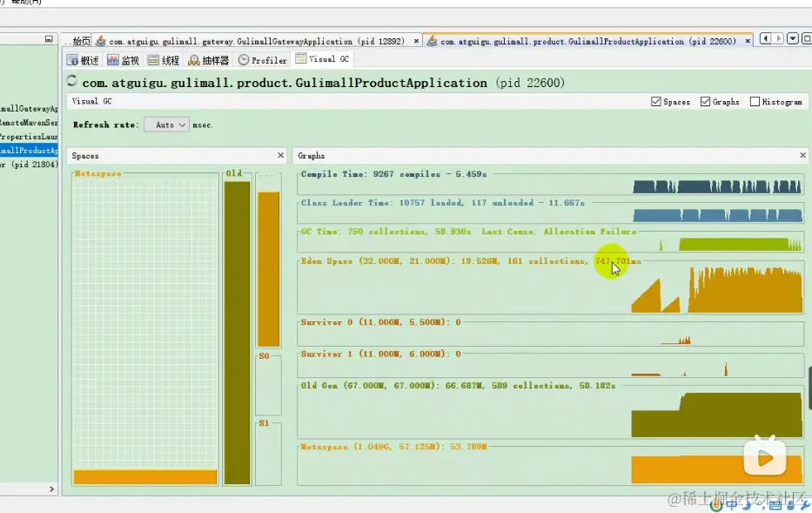Click the Compile Time graph
This screenshot has height=513, width=812.
point(551,185)
